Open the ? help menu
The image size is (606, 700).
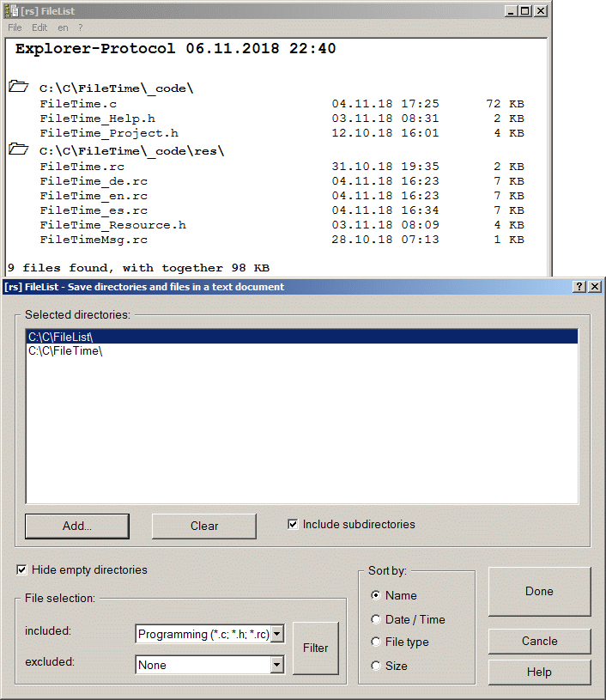[81, 27]
